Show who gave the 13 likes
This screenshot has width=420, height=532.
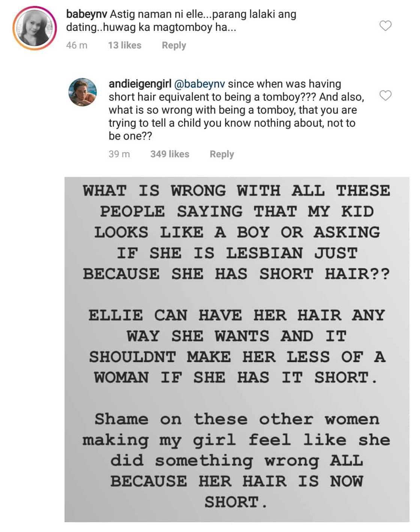click(x=124, y=45)
